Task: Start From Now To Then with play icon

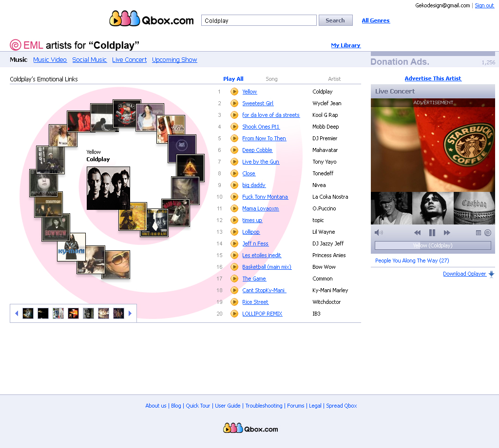Action: (234, 138)
